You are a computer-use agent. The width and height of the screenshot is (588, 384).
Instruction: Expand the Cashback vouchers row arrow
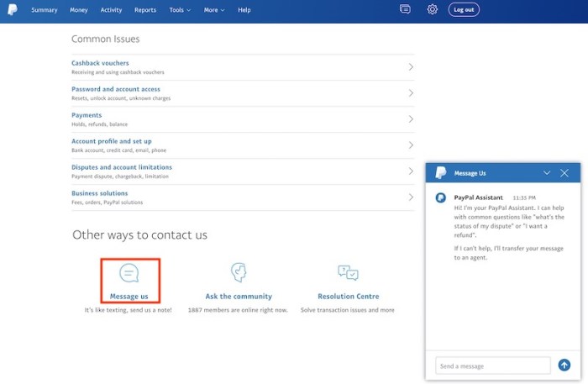[x=411, y=67]
